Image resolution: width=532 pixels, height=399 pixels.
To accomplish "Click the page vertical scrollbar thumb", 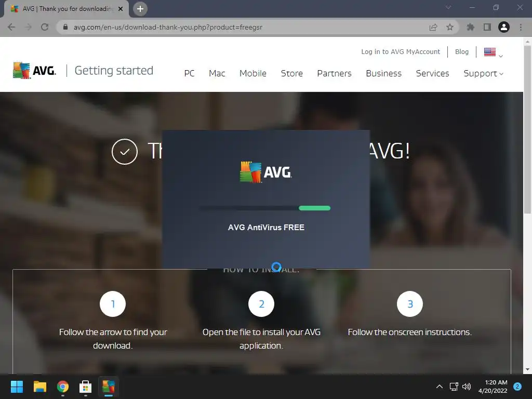I will pyautogui.click(x=527, y=129).
